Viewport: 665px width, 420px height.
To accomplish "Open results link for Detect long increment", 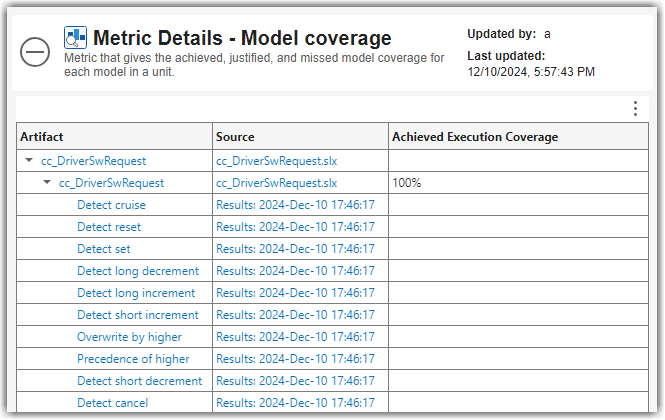I will (296, 293).
